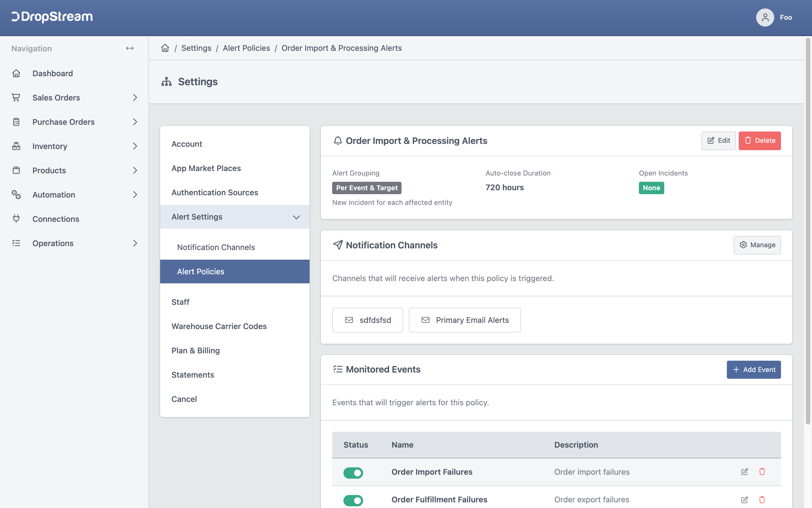This screenshot has height=508, width=812.
Task: Edit the Order Import Failures event
Action: 744,472
